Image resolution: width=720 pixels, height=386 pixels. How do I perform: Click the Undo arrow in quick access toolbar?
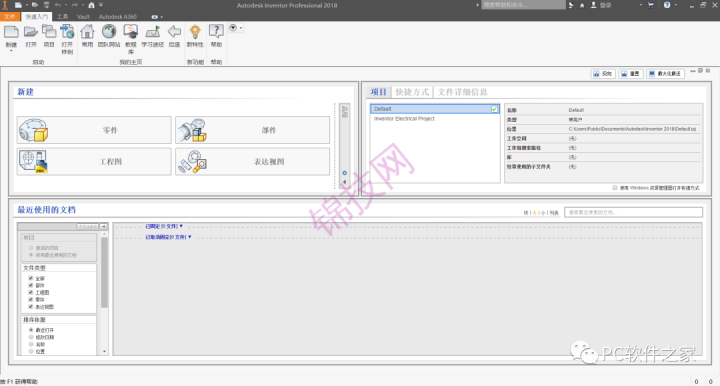(58, 5)
